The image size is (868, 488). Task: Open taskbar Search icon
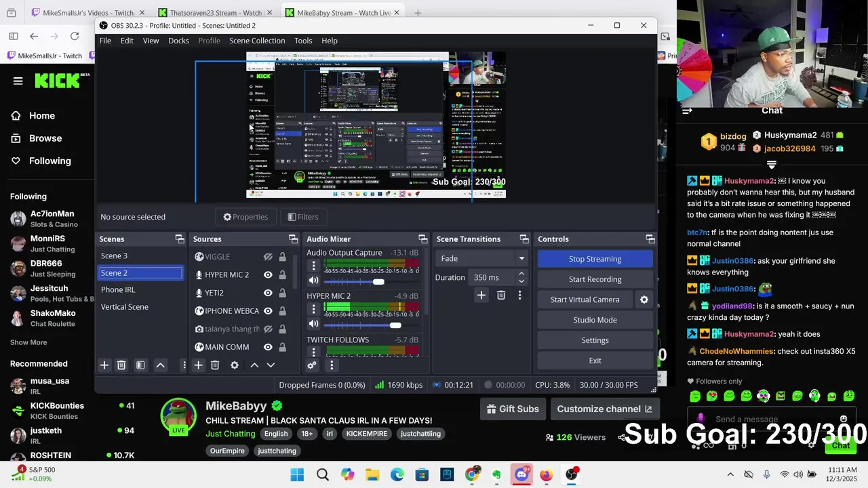pos(323,474)
